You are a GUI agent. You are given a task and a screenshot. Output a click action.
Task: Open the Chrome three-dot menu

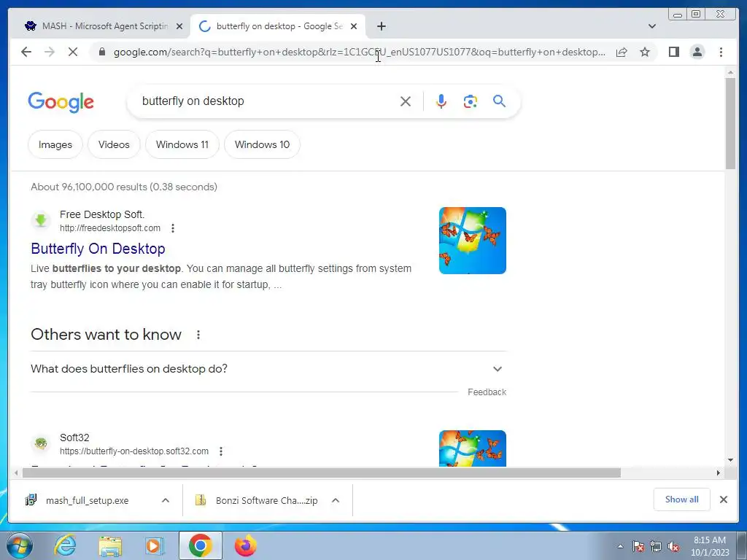[x=721, y=52]
